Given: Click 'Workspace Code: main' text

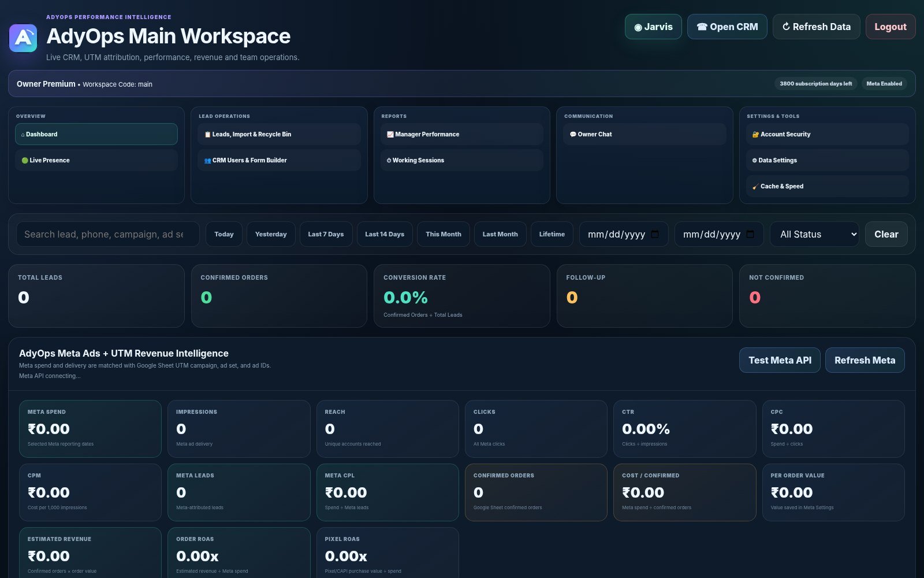Looking at the screenshot, I should [x=117, y=84].
